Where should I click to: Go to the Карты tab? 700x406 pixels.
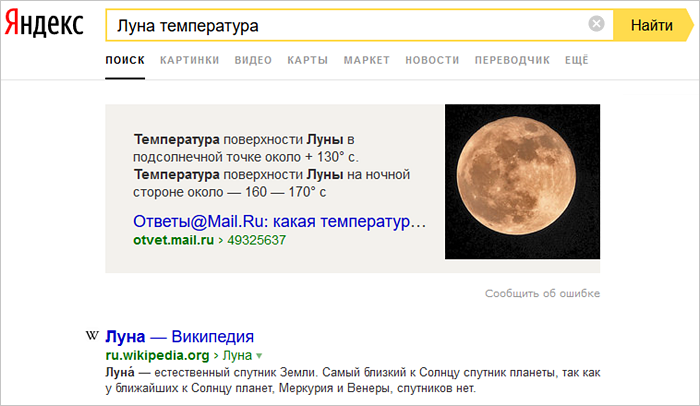[308, 60]
